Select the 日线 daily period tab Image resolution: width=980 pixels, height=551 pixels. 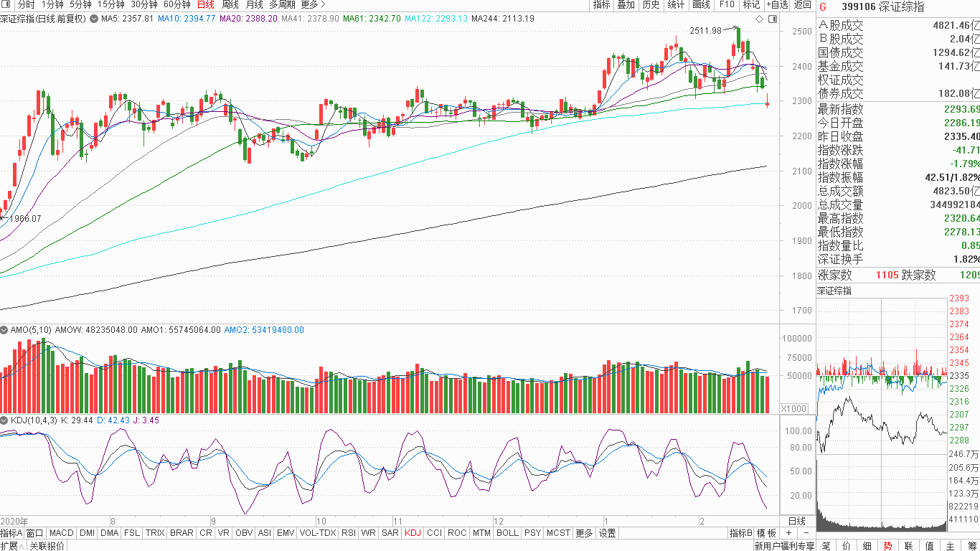tap(206, 4)
